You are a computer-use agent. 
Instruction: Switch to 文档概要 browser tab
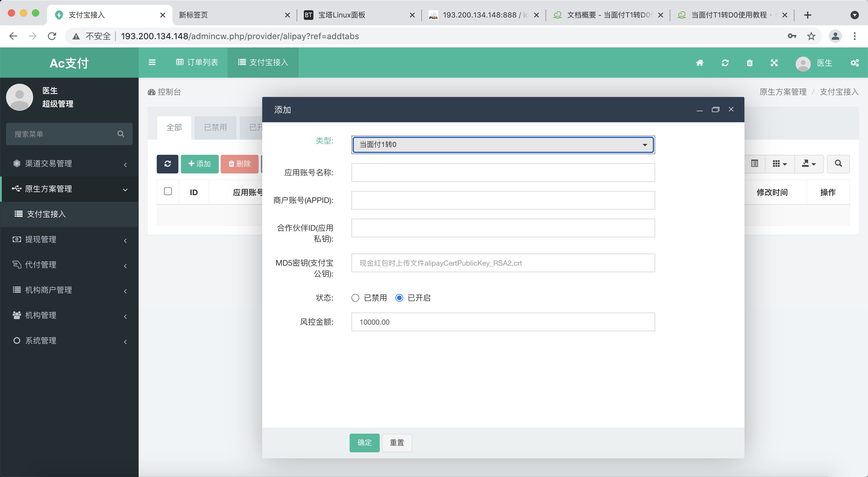pyautogui.click(x=608, y=15)
